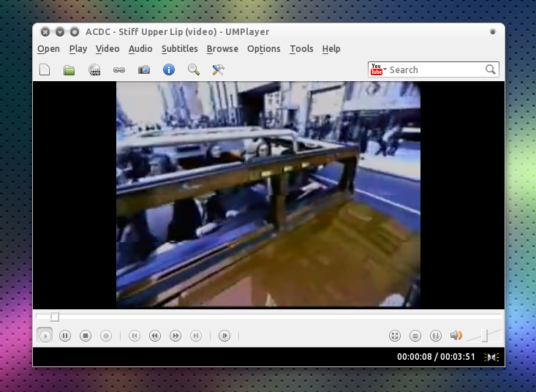Click the Open File document icon
This screenshot has height=392, width=536.
point(45,69)
